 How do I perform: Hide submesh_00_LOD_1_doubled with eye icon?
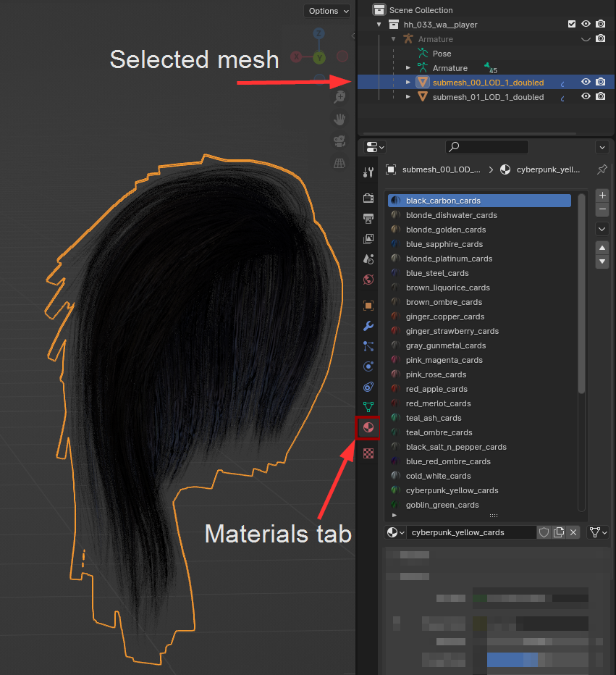[x=586, y=83]
